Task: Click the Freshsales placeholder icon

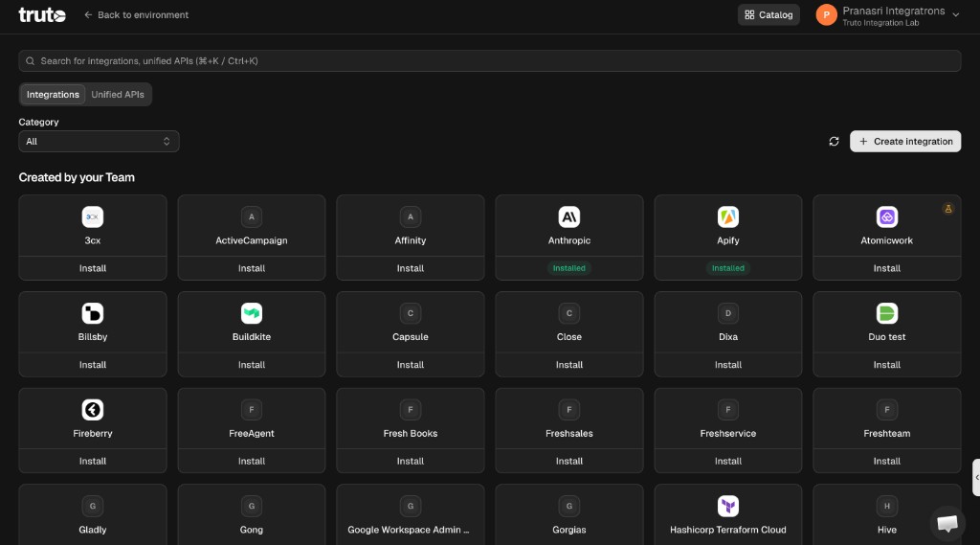Action: (568, 410)
